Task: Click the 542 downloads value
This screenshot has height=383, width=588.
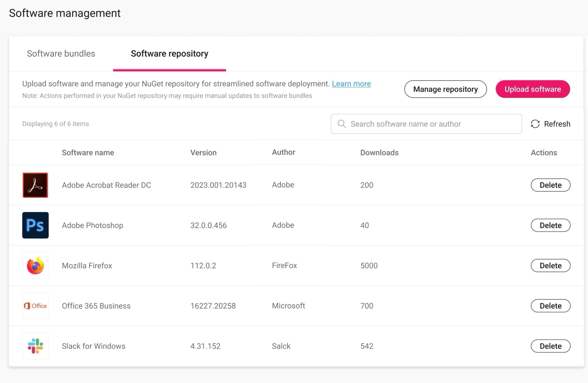Action: coord(367,346)
